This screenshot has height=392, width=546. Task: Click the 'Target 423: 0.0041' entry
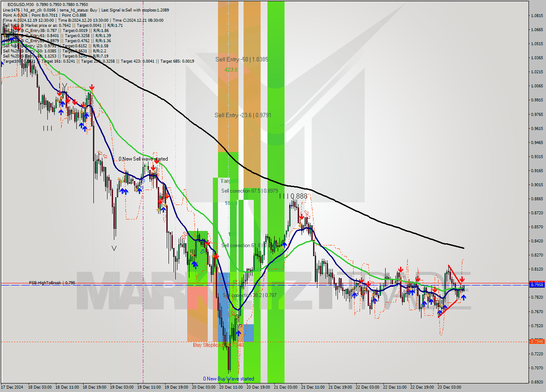(x=138, y=61)
